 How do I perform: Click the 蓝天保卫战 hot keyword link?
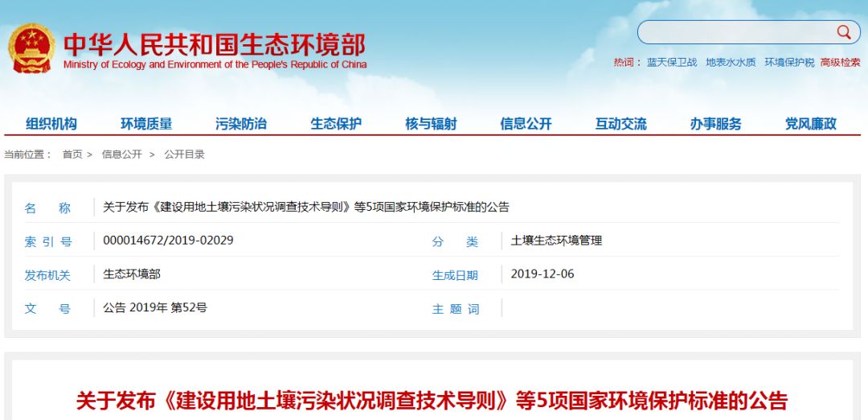(x=672, y=63)
